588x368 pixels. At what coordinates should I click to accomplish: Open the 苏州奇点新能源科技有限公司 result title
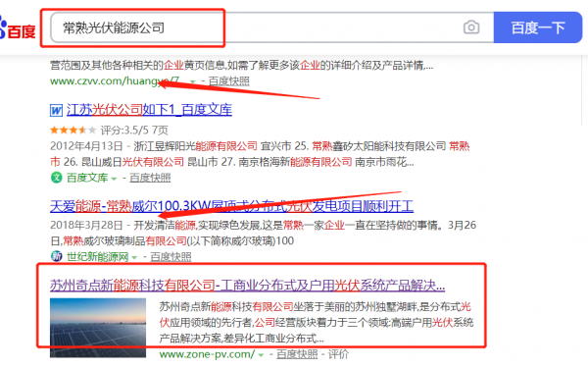coord(248,286)
